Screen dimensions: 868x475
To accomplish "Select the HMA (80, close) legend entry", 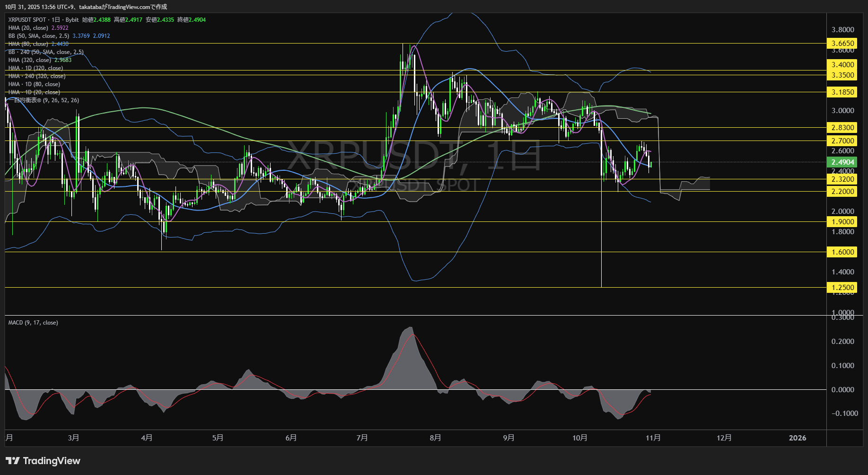I will tap(29, 44).
